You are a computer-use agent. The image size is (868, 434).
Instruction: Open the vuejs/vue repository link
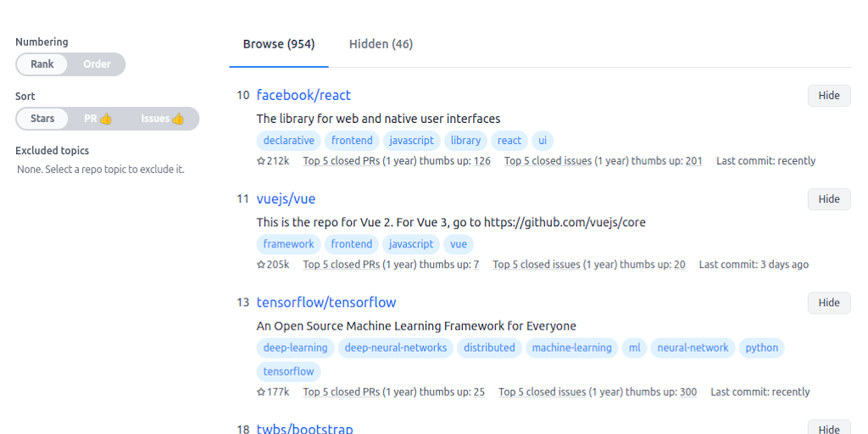point(286,198)
